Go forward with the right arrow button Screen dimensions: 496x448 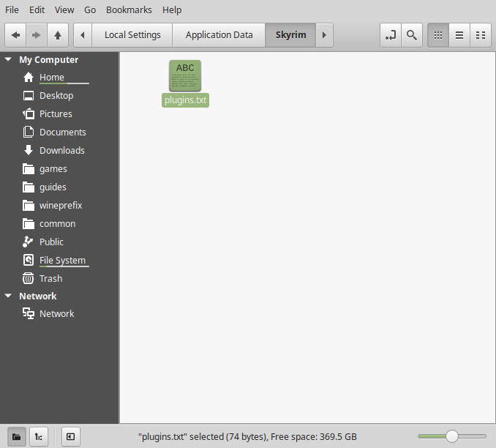click(x=37, y=35)
